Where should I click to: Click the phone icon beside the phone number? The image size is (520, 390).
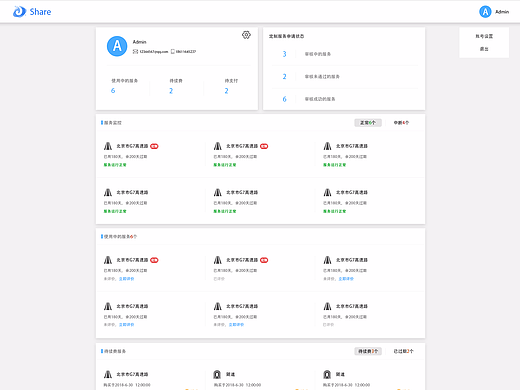click(173, 51)
